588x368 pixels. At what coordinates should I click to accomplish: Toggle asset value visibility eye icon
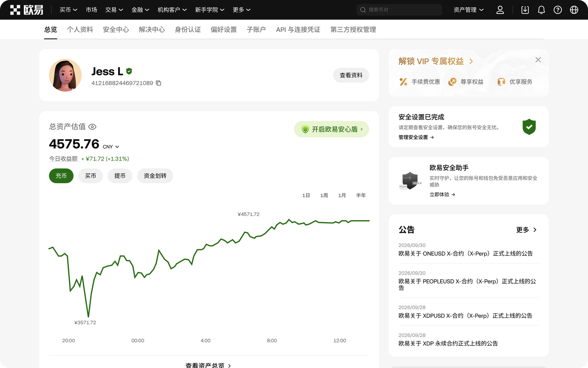point(92,127)
